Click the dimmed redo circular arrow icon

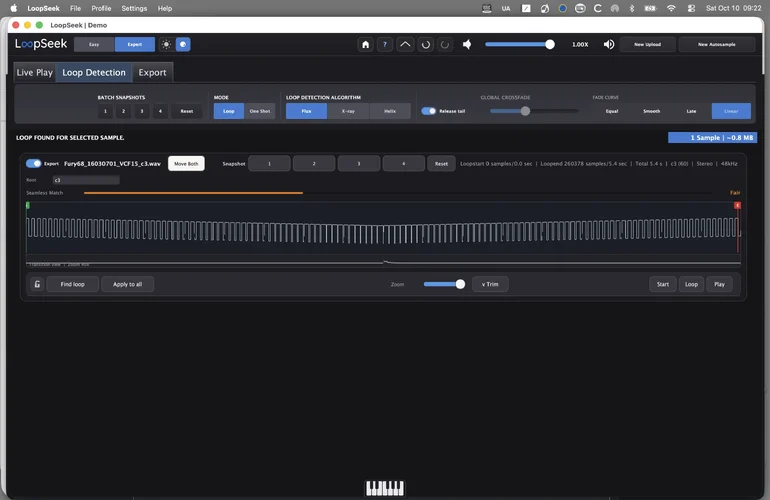[x=445, y=44]
